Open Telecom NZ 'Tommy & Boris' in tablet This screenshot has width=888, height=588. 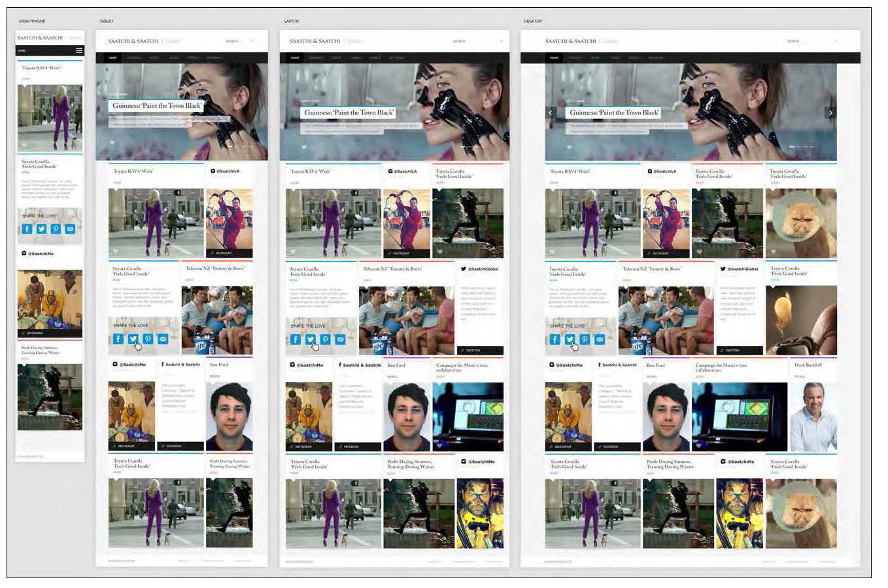pyautogui.click(x=215, y=269)
